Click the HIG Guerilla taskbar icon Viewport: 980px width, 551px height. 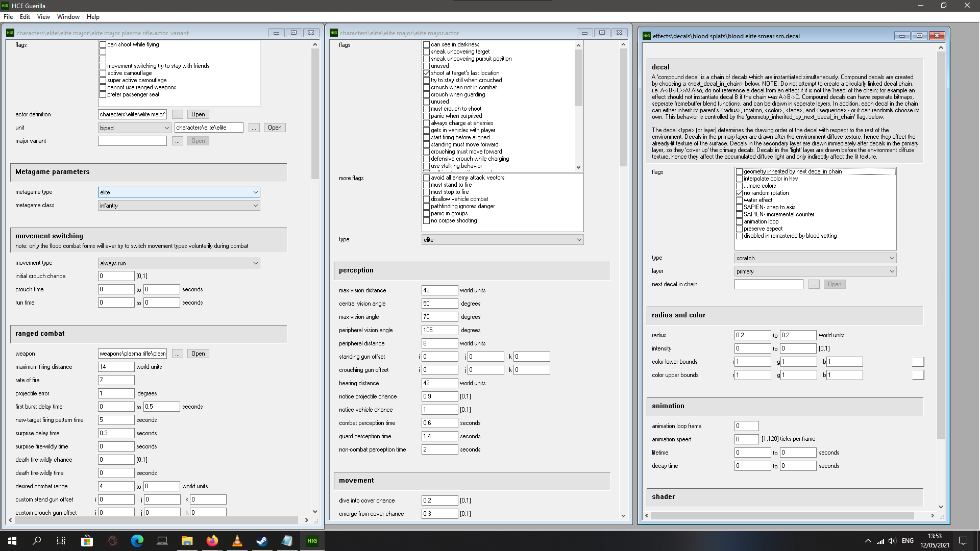coord(312,541)
